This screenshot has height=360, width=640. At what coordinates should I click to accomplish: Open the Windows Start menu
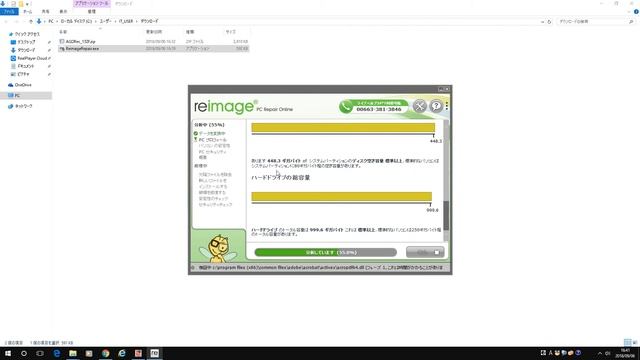coord(8,353)
